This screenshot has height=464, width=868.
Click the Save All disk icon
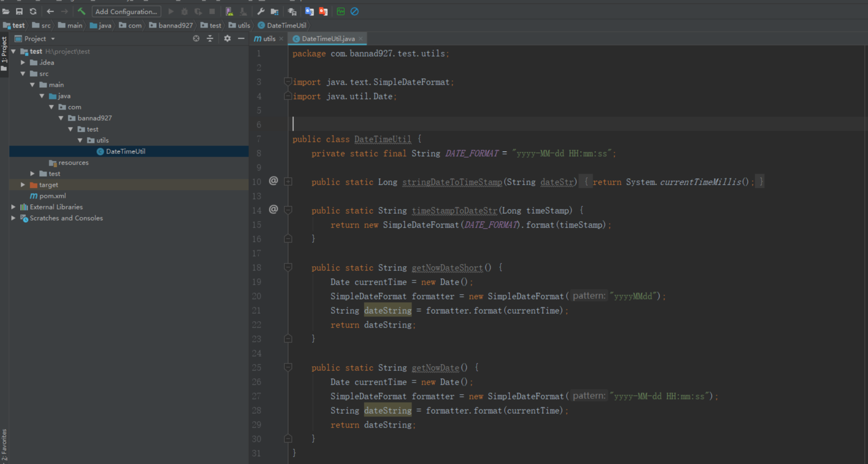[x=20, y=11]
